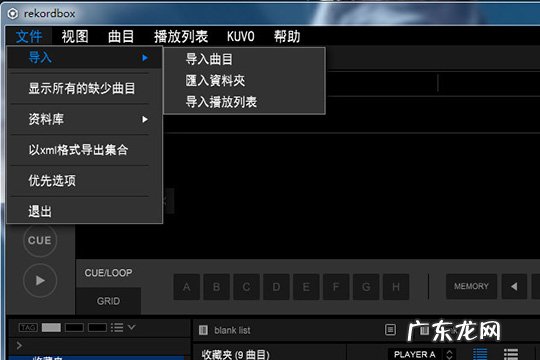
Task: Click hot cue button F
Action: (x=336, y=287)
